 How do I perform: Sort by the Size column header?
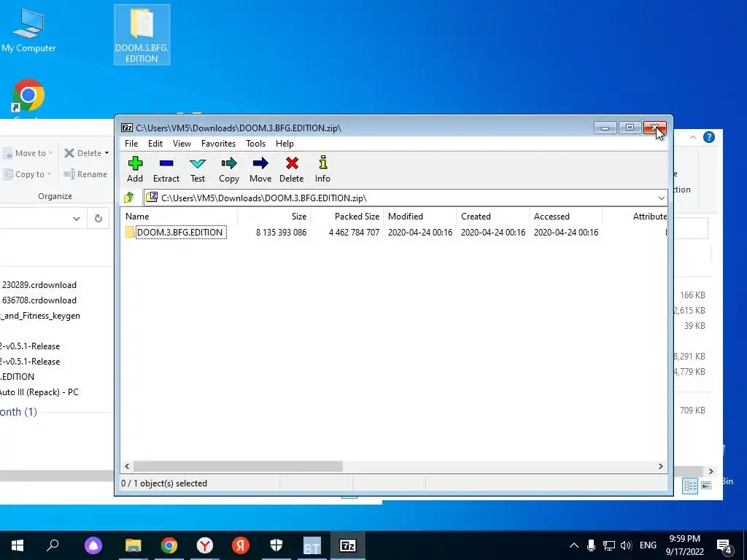[x=274, y=216]
